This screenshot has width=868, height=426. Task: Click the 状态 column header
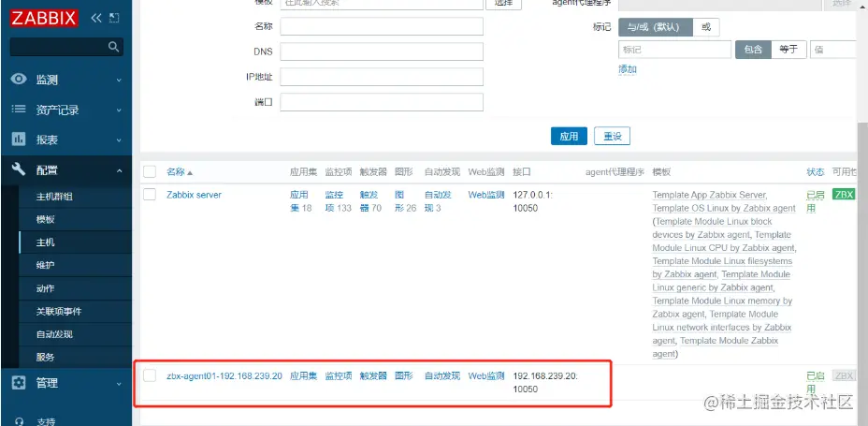point(816,171)
